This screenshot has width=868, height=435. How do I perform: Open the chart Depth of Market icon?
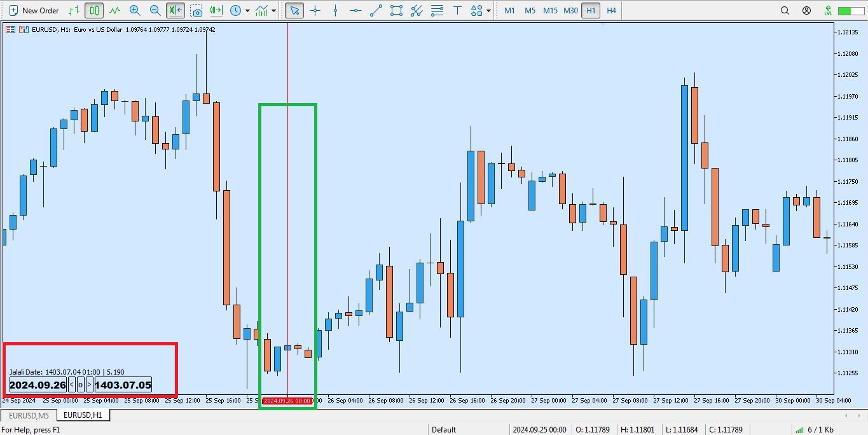pyautogui.click(x=11, y=29)
